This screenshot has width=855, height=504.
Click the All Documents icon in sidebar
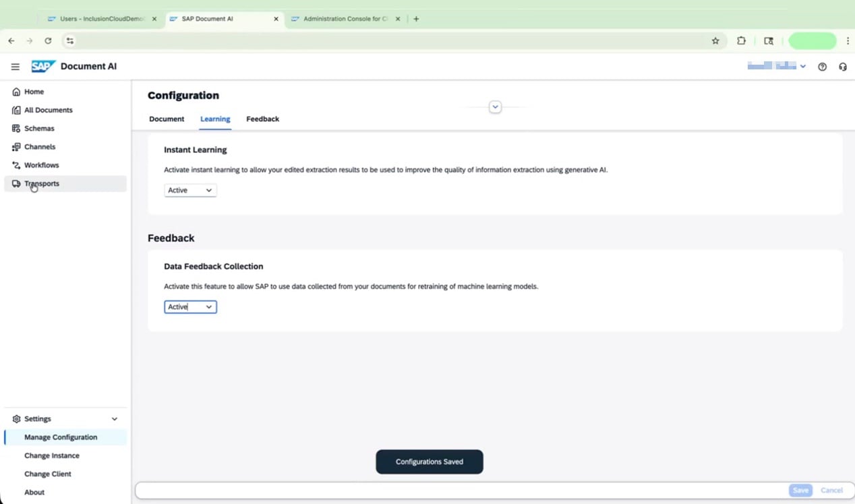coord(16,110)
